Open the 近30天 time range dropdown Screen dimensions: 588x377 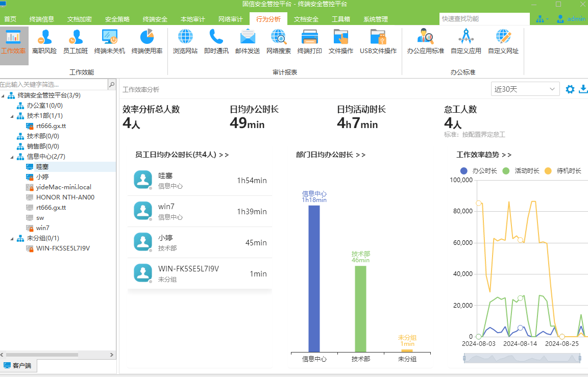click(x=525, y=89)
